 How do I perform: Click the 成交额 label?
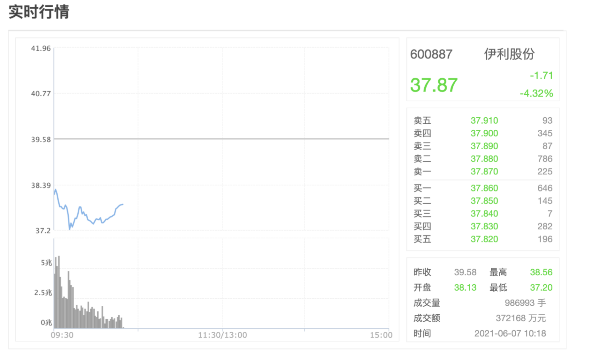[x=427, y=318]
